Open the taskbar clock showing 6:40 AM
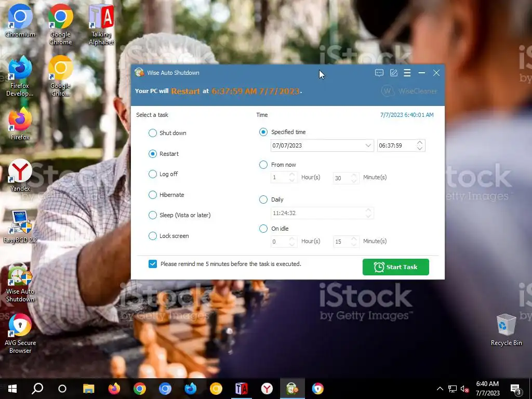This screenshot has height=399, width=532. [x=487, y=389]
